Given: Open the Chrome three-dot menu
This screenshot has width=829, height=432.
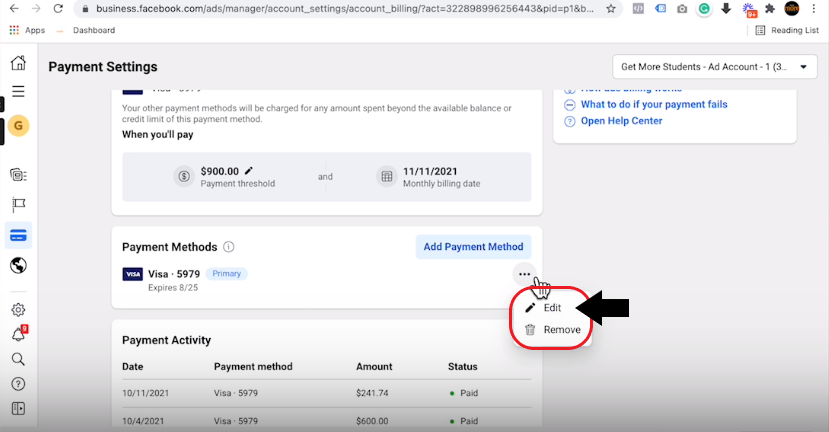Looking at the screenshot, I should click(814, 8).
